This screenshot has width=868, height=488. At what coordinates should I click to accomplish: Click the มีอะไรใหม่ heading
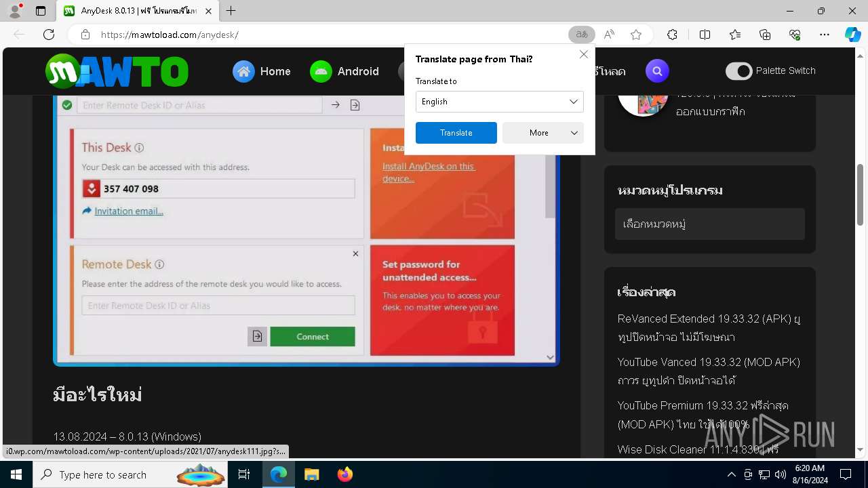[98, 394]
